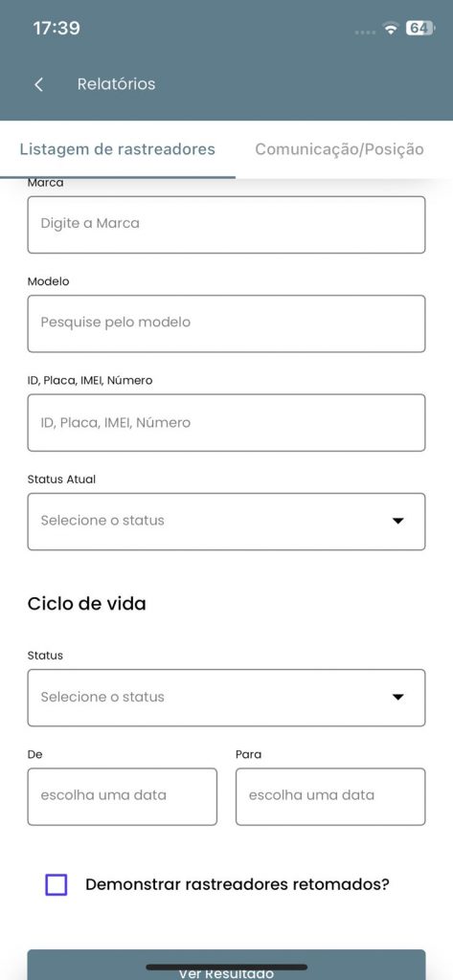453x980 pixels.
Task: Switch to Comunicação/Posição tab
Action: [x=340, y=149]
